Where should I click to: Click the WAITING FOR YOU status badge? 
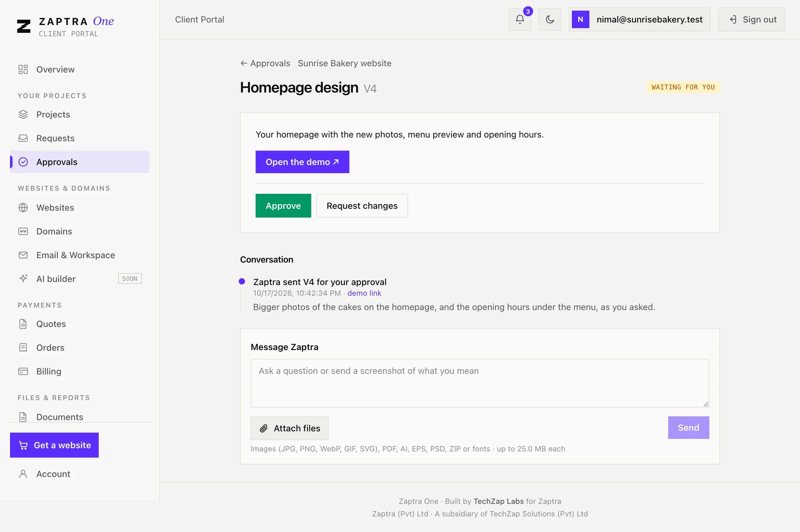click(x=683, y=87)
